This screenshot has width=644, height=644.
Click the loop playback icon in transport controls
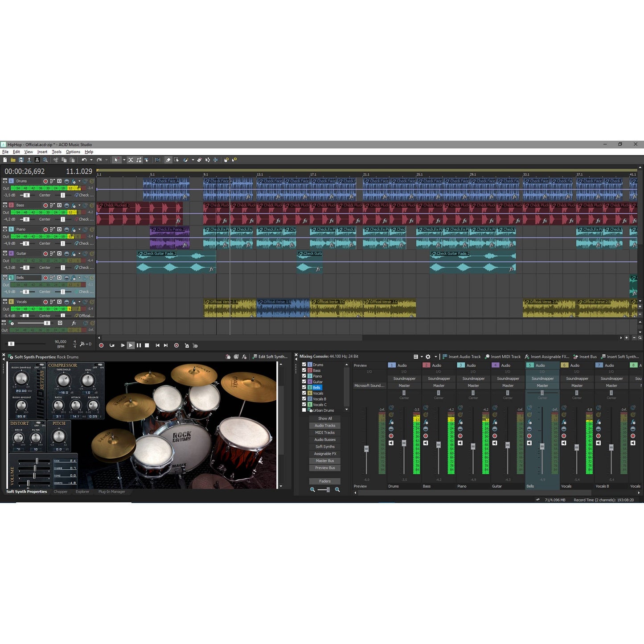(x=112, y=345)
